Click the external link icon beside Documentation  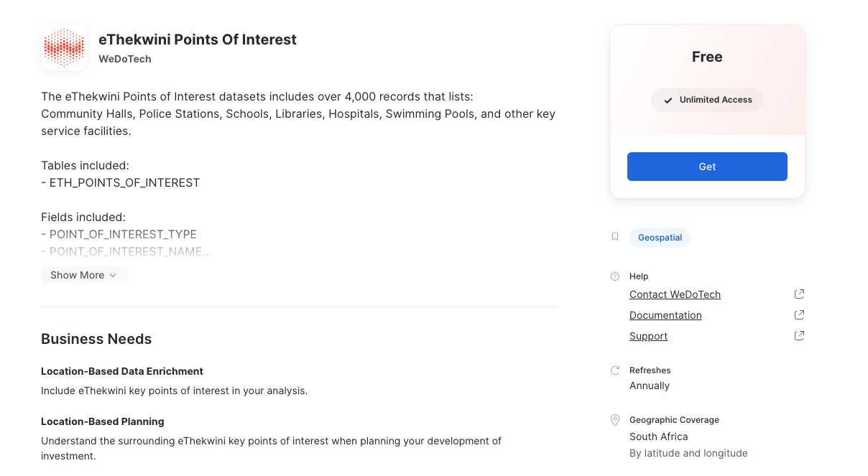pos(799,315)
